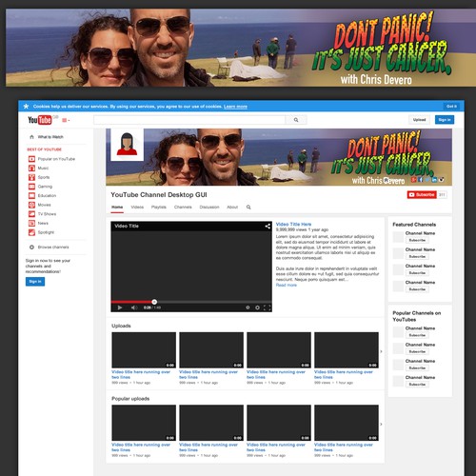
Task: Open the Google+ icon on channel banner
Action: [x=414, y=180]
